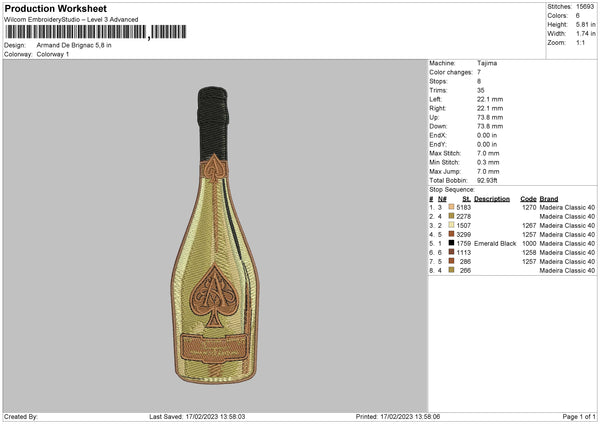
Task: Select the black swatch for Emerald Black
Action: coord(451,243)
